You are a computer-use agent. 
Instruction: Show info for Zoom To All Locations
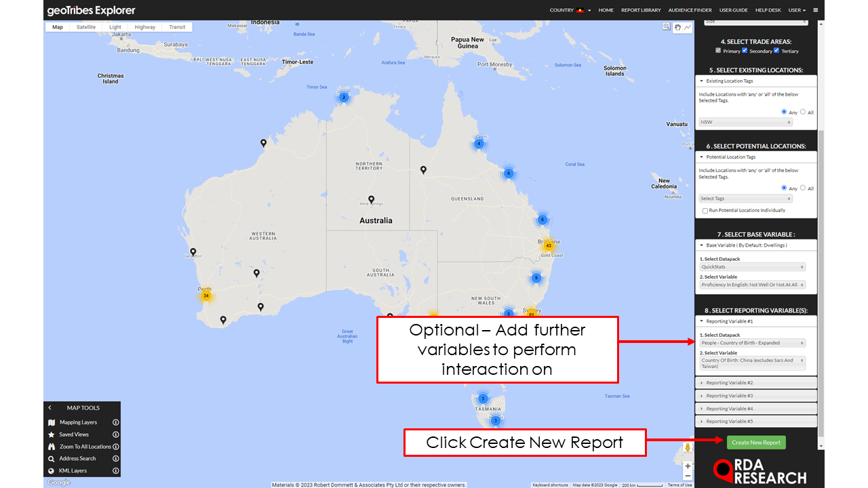(115, 447)
